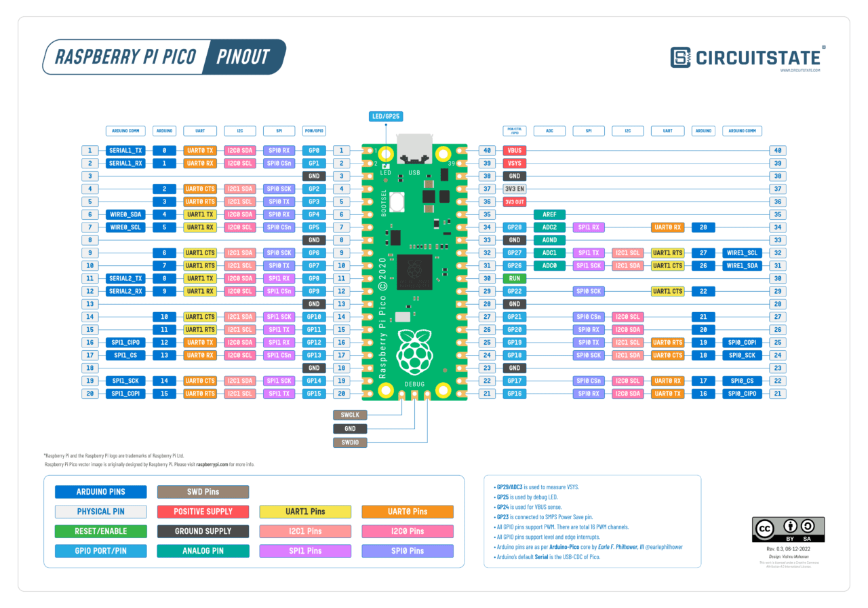The width and height of the screenshot is (868, 608).
Task: Click the UART0 Pins legend swatch
Action: pyautogui.click(x=408, y=512)
